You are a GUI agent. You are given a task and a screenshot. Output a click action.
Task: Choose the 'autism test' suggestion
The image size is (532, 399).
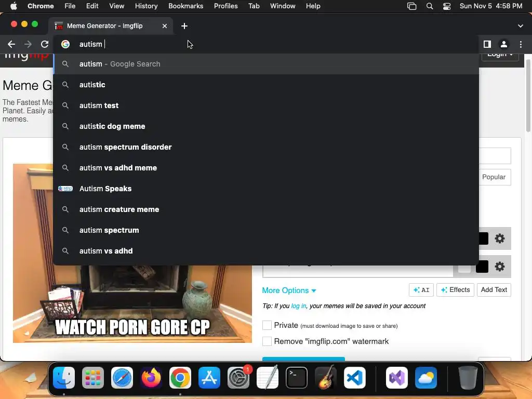tap(267, 105)
